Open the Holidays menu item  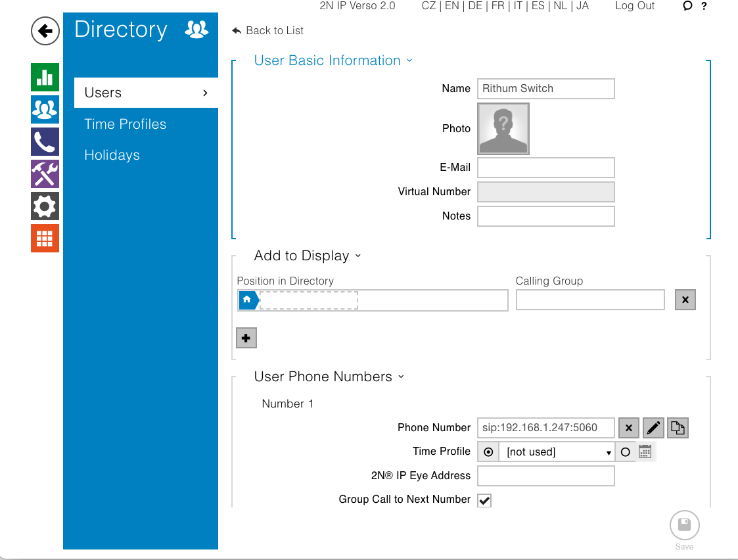click(112, 155)
